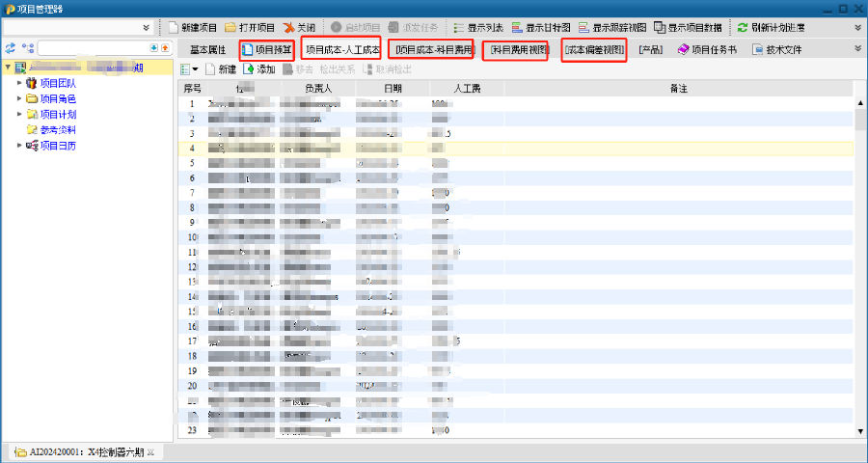The width and height of the screenshot is (868, 463).
Task: Select the 项目成本-人工成本 tab
Action: 342,50
